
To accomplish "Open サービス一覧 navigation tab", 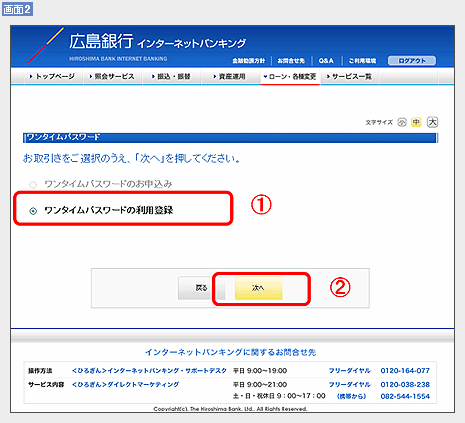I will tap(349, 77).
